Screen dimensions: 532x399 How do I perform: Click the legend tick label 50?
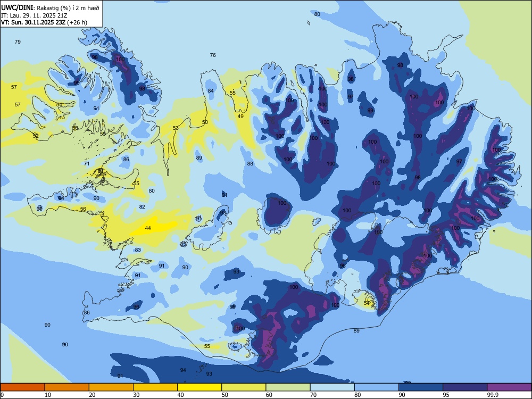click(x=225, y=395)
